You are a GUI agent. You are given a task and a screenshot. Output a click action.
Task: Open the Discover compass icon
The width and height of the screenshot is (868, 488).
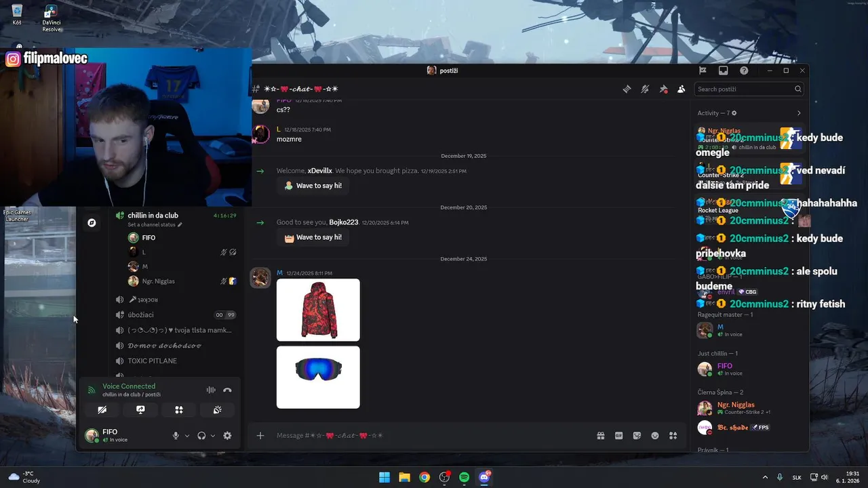tap(92, 222)
